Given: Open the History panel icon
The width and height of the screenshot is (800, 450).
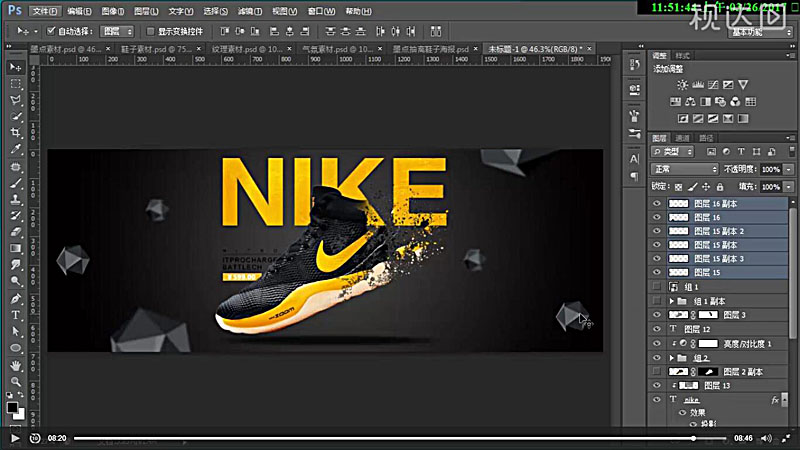Looking at the screenshot, I should coord(634,65).
